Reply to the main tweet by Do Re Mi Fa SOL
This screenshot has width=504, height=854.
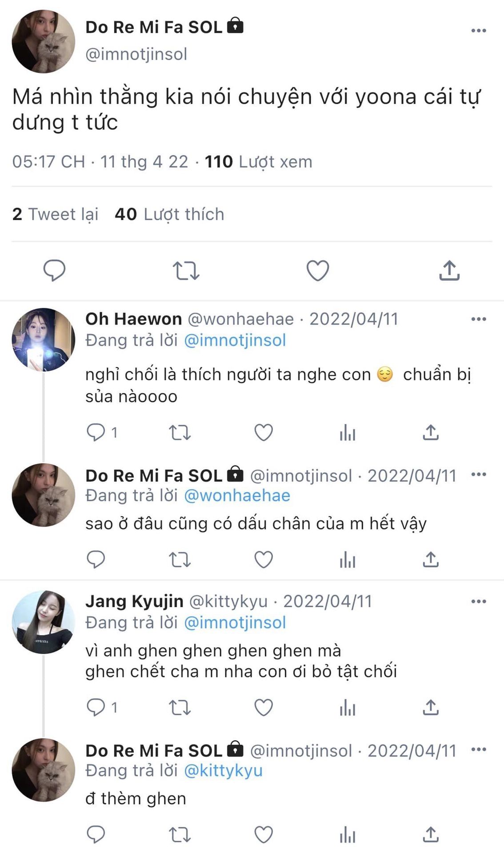tap(54, 270)
